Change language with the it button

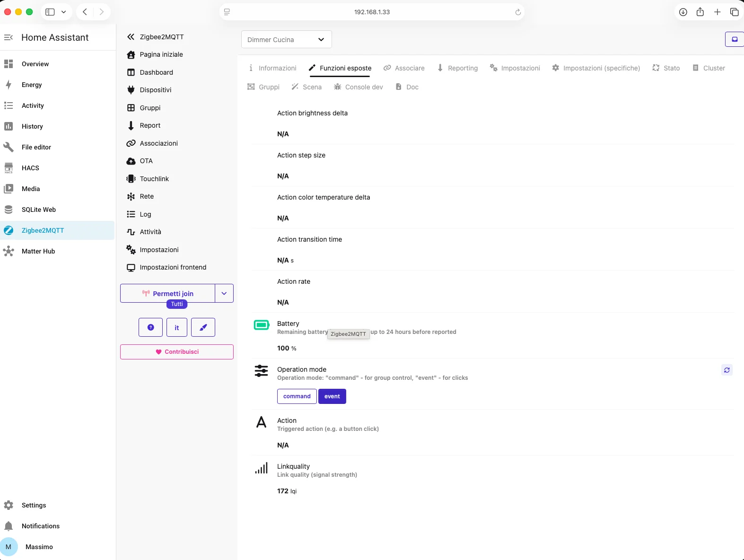tap(177, 327)
